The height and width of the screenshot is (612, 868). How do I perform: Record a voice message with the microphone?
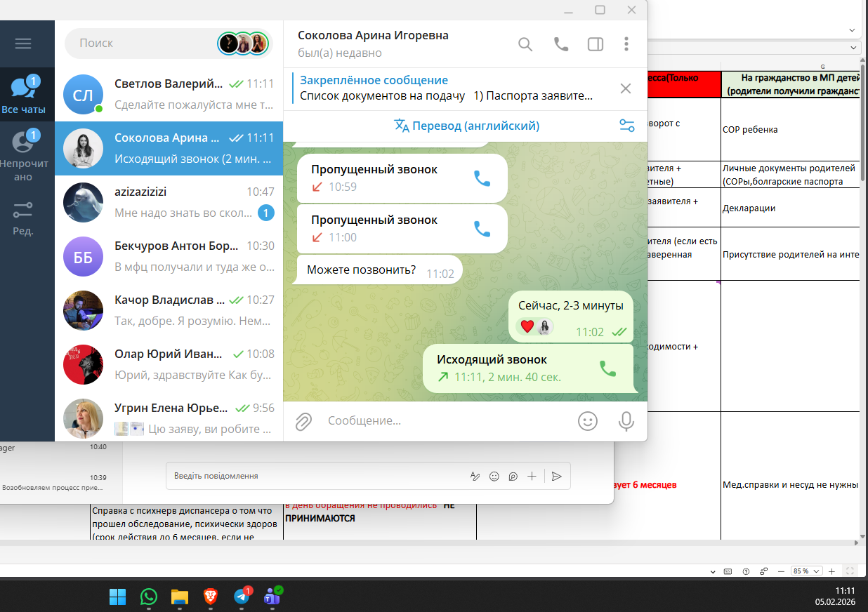coord(626,421)
